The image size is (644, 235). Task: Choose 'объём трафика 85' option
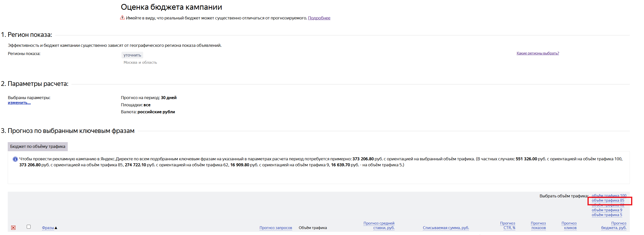(x=608, y=200)
